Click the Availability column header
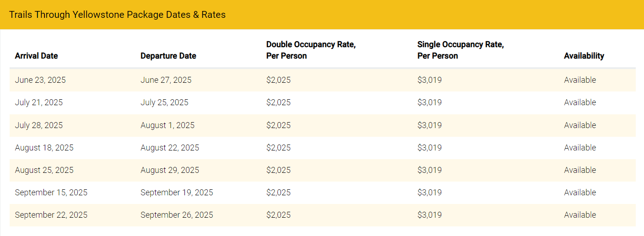This screenshot has height=236, width=644. (584, 56)
